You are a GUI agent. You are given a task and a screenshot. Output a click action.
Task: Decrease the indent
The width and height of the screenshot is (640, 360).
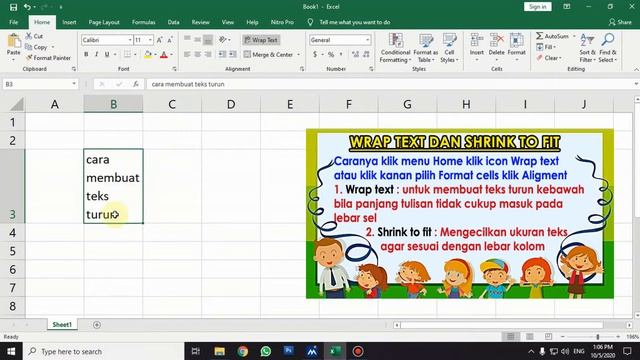pyautogui.click(x=222, y=54)
